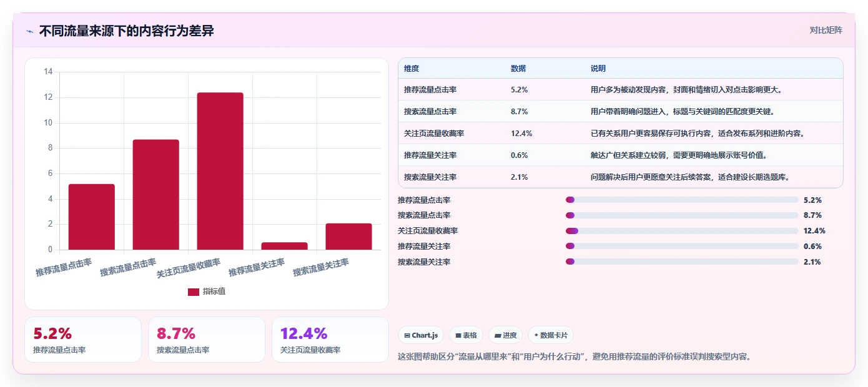This screenshot has width=868, height=387.
Task: Click the 关注页流量收藏率 label in the progress list
Action: point(428,231)
